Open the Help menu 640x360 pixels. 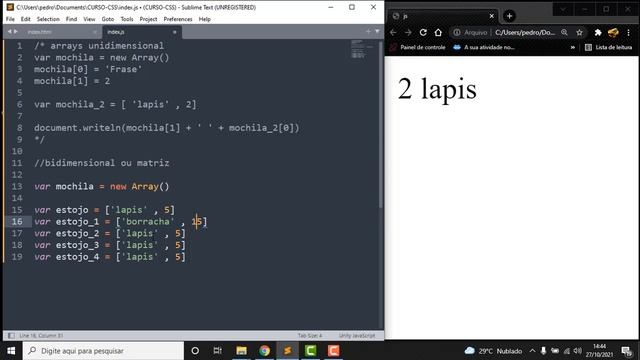pyautogui.click(x=204, y=19)
